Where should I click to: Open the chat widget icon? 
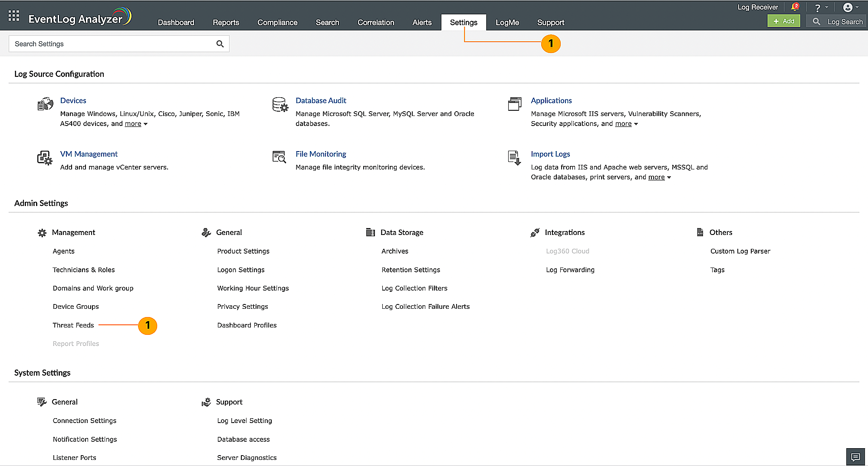pos(855,457)
